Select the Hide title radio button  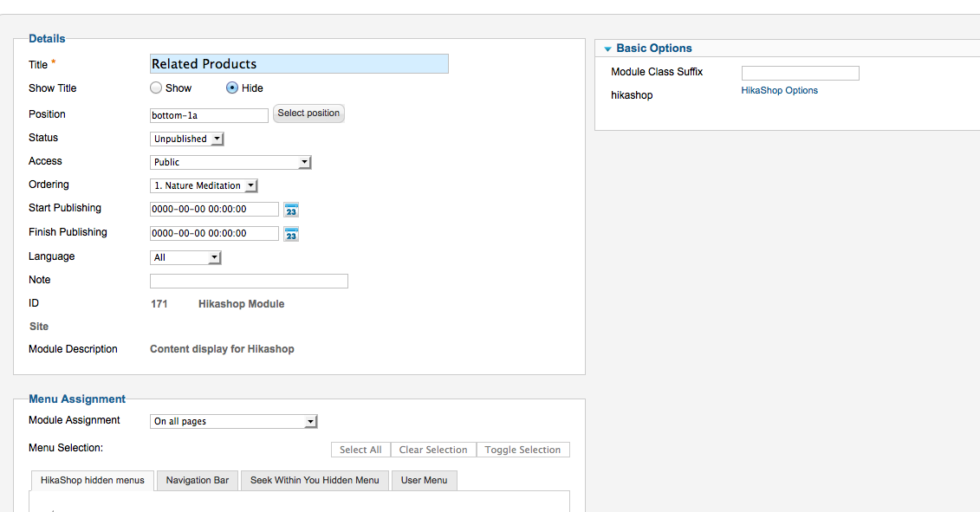(x=232, y=87)
